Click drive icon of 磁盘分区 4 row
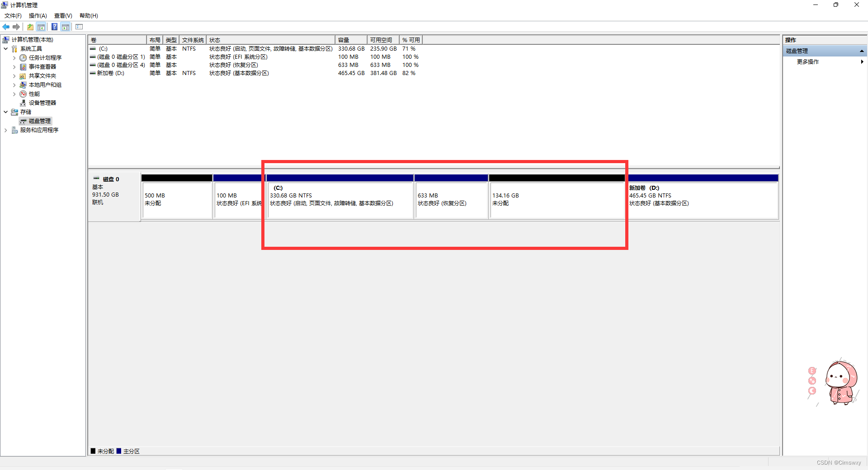This screenshot has width=868, height=470. pos(93,65)
